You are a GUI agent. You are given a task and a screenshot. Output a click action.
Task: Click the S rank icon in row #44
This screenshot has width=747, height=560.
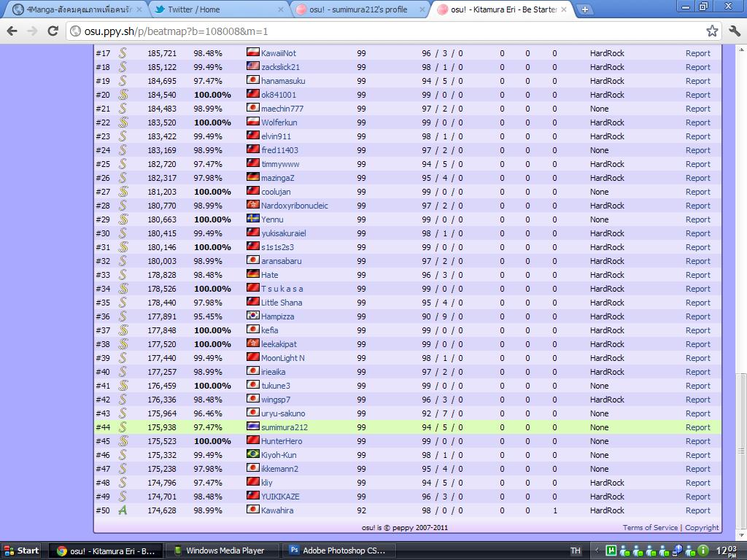123,427
